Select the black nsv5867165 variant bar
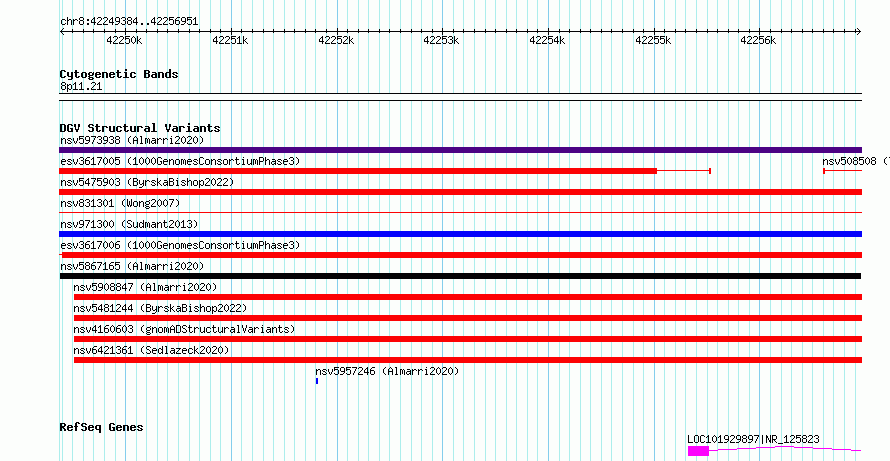Image resolution: width=890 pixels, height=461 pixels. pyautogui.click(x=460, y=276)
